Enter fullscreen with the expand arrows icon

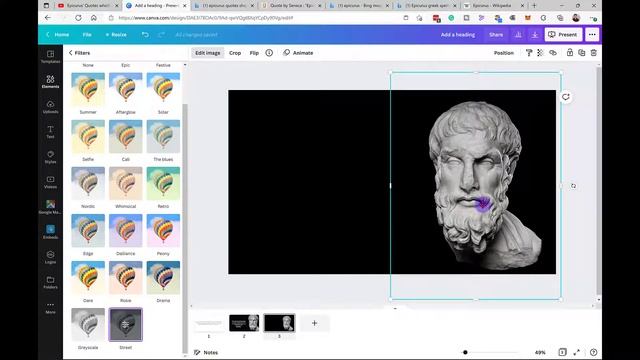tap(576, 352)
